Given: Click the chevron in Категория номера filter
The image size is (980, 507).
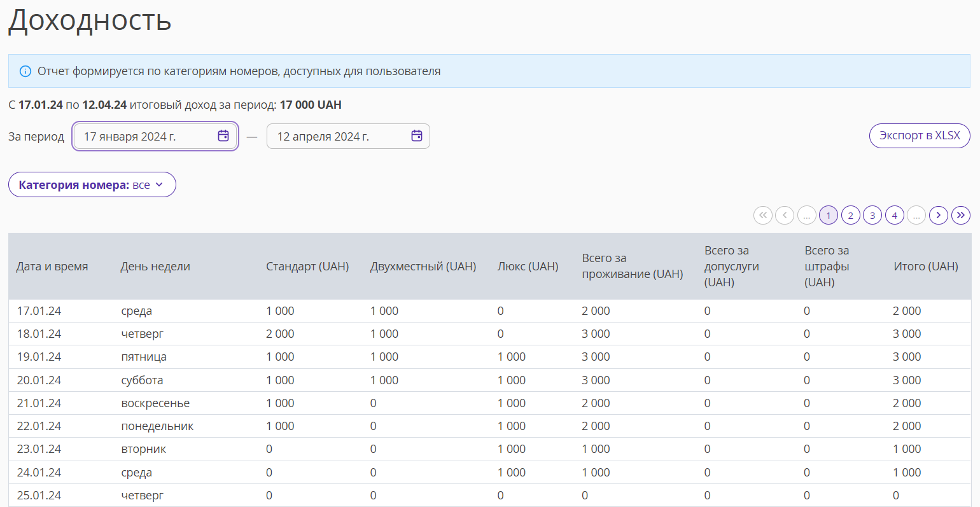Looking at the screenshot, I should pos(159,185).
